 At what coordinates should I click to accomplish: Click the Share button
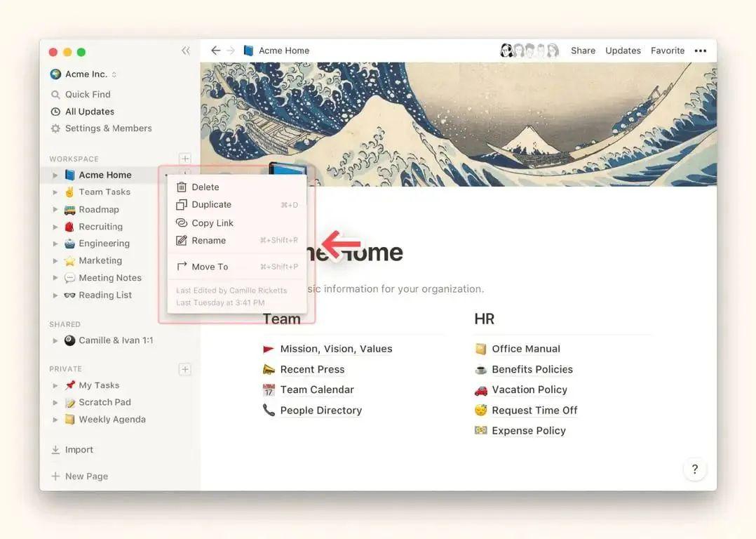583,51
